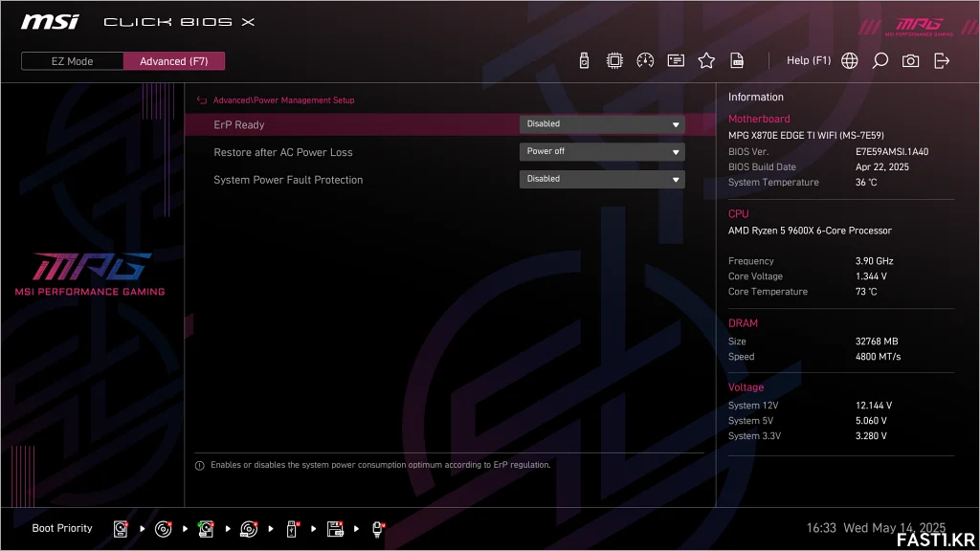Open Favorites with the star icon
980x551 pixels.
[x=706, y=60]
